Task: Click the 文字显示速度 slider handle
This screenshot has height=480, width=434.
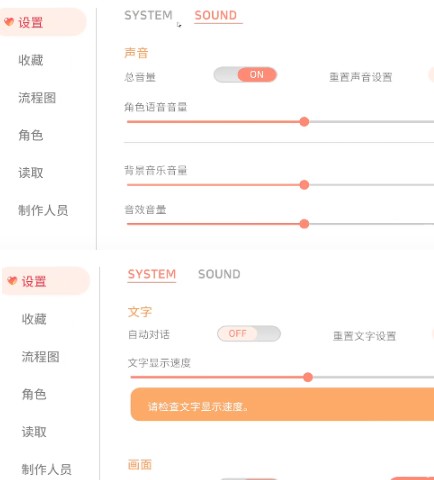Action: [x=308, y=377]
